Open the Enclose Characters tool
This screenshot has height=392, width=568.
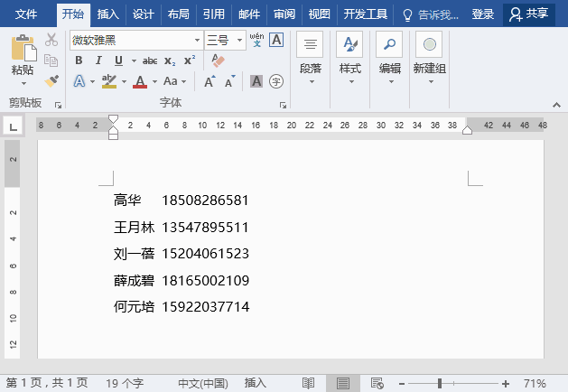tap(276, 81)
